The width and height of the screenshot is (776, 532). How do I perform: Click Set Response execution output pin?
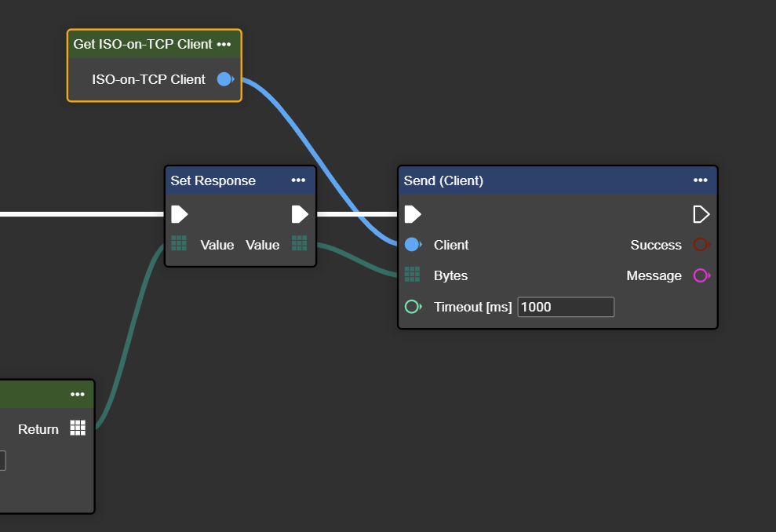click(x=300, y=214)
